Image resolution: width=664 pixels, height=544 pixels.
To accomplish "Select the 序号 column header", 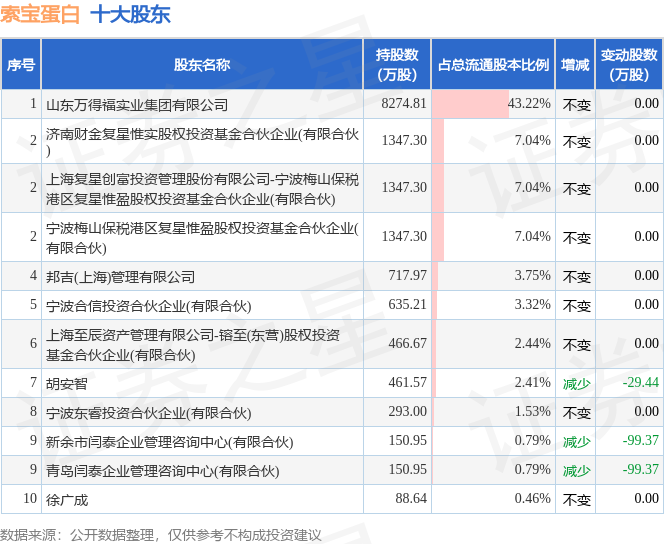I will [21, 65].
